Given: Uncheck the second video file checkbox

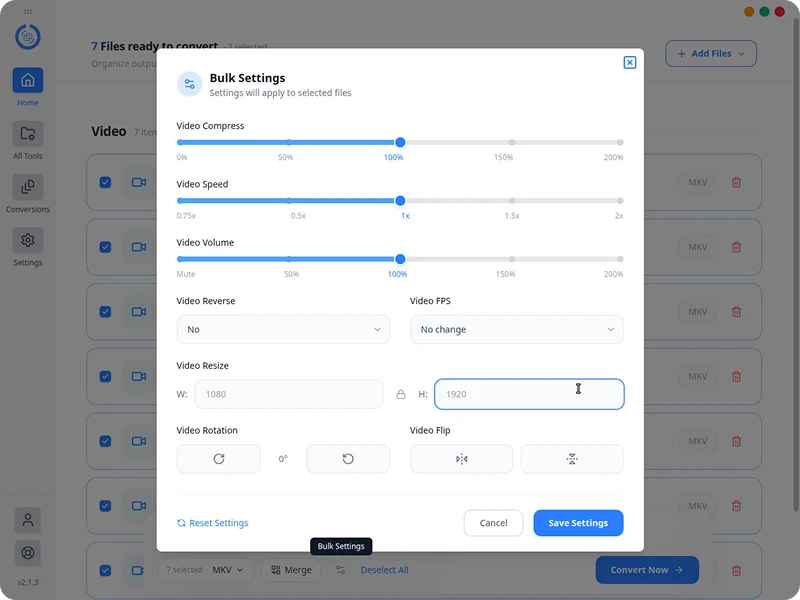Looking at the screenshot, I should [105, 247].
